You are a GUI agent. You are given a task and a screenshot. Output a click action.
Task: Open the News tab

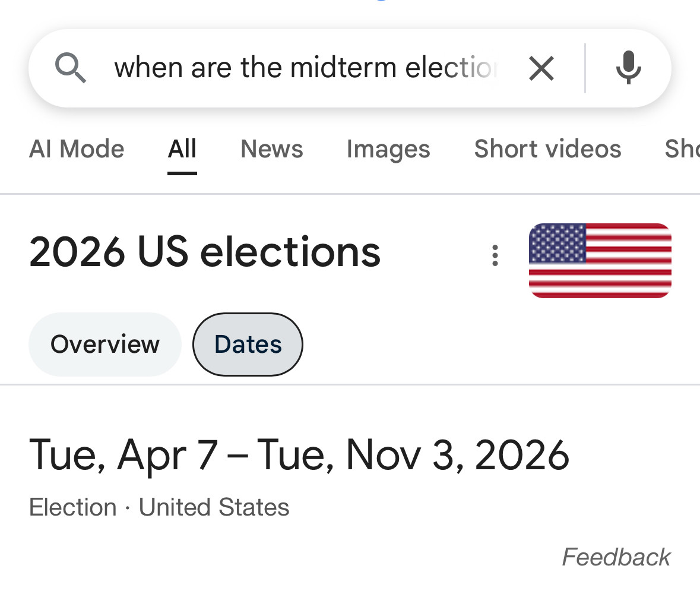(x=272, y=148)
